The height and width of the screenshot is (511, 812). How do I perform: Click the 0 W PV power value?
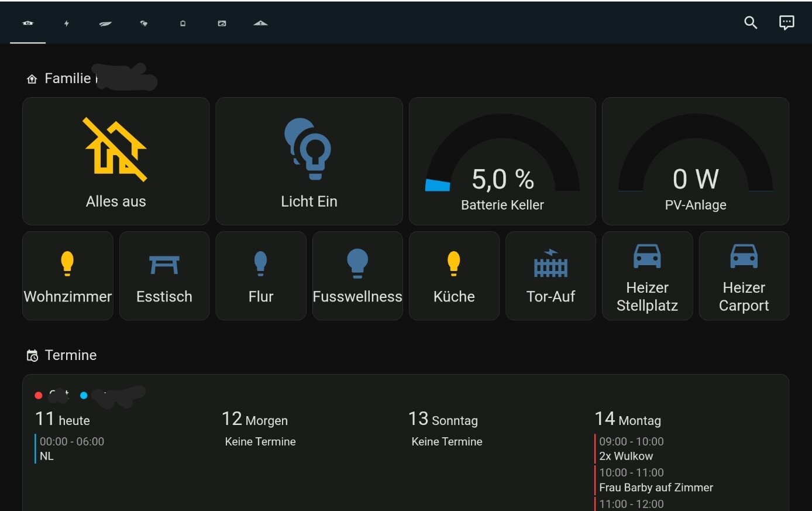(x=696, y=179)
